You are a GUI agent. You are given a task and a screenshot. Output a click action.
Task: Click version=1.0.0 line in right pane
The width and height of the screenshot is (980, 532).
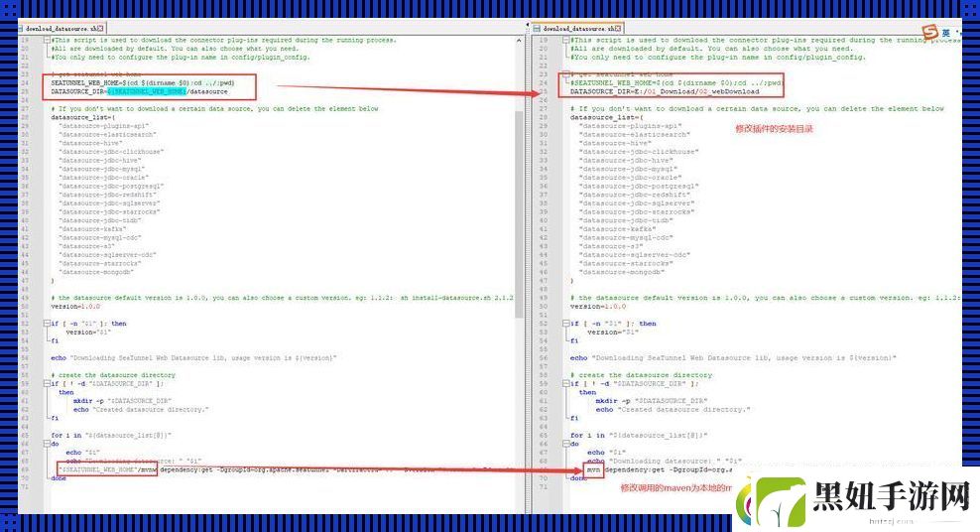pos(597,307)
